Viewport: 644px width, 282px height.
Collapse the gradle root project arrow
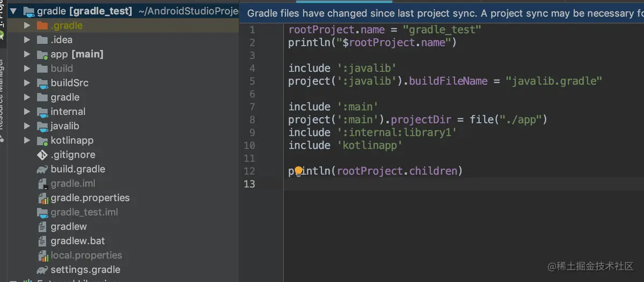(x=13, y=11)
